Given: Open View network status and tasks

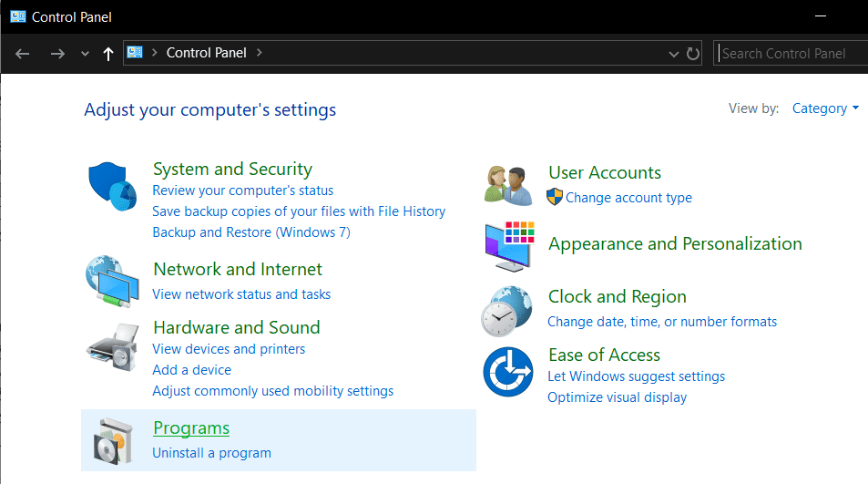Looking at the screenshot, I should pyautogui.click(x=241, y=294).
